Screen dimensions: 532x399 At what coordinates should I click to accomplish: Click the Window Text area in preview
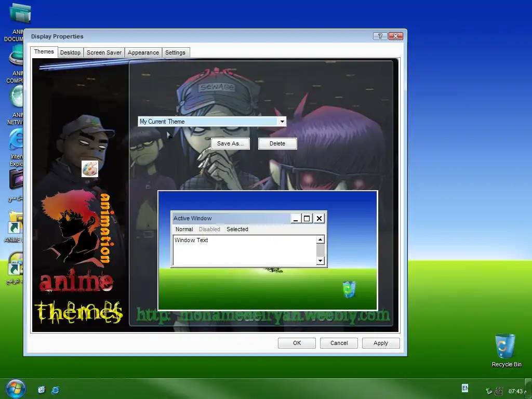(245, 250)
